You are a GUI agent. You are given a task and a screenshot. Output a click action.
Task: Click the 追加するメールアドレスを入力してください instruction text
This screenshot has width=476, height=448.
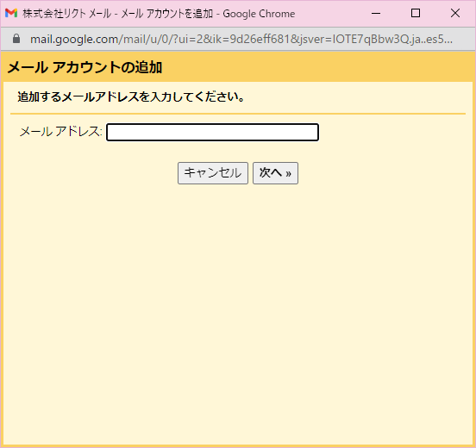point(131,97)
